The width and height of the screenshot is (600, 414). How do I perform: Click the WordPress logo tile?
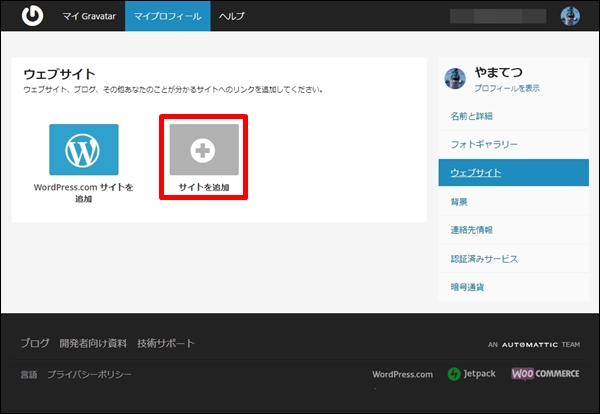point(84,149)
